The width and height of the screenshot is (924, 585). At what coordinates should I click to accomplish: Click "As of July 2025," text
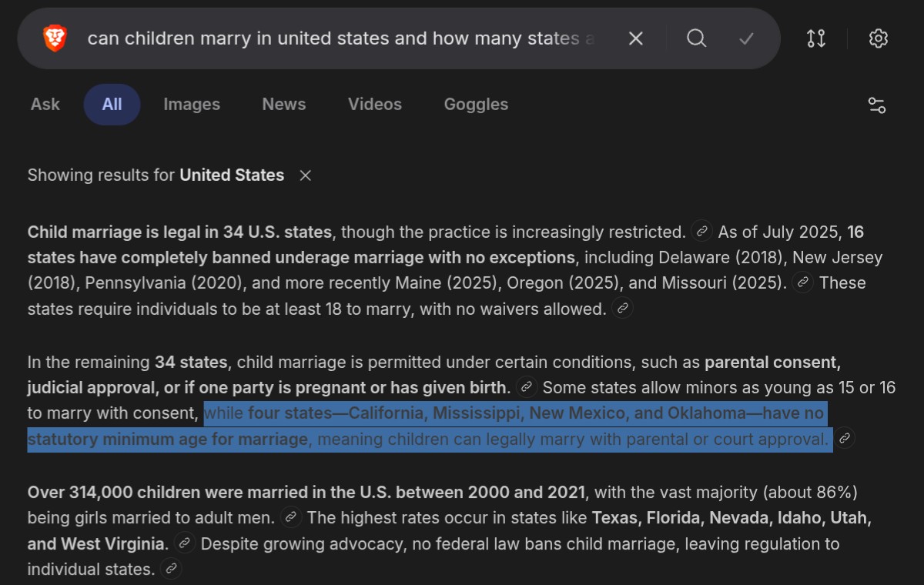780,232
